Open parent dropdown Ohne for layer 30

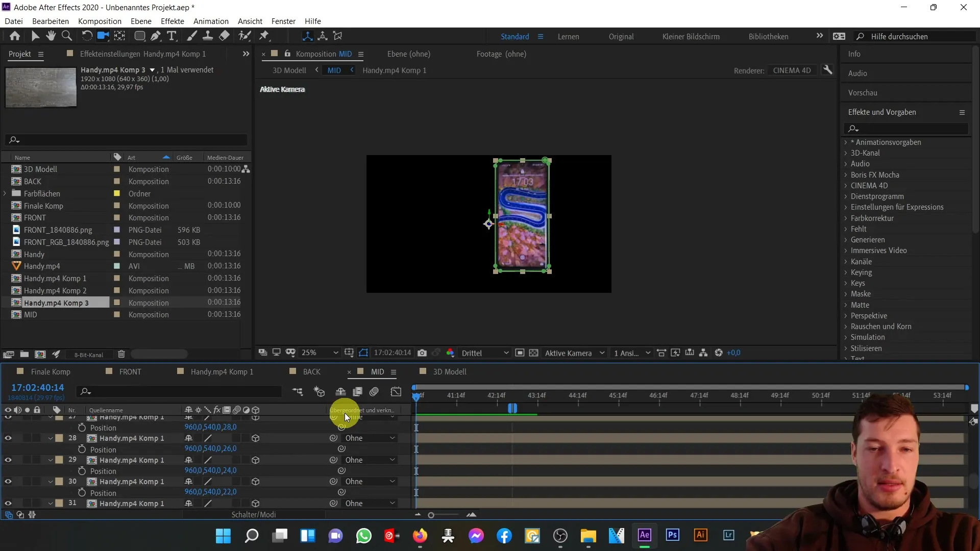click(370, 482)
